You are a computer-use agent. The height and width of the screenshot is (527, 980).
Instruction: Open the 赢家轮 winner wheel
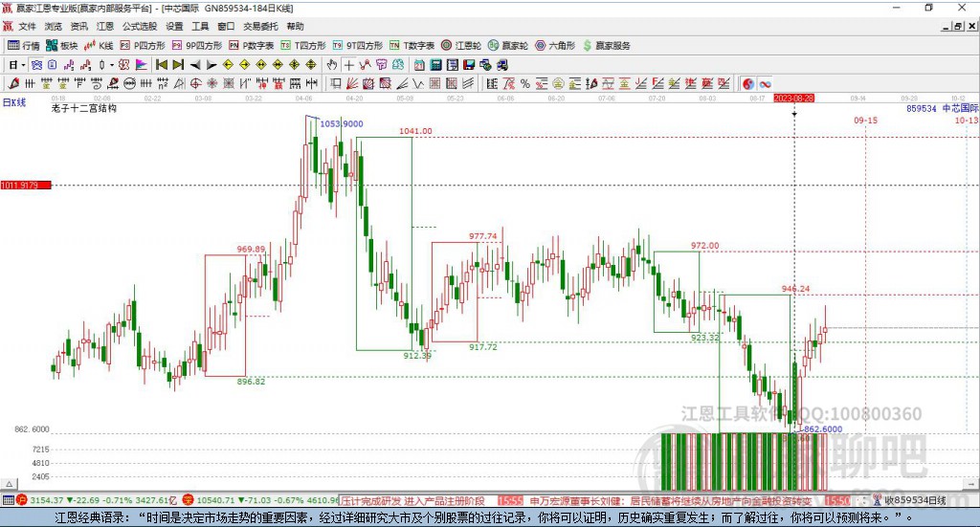[x=508, y=46]
